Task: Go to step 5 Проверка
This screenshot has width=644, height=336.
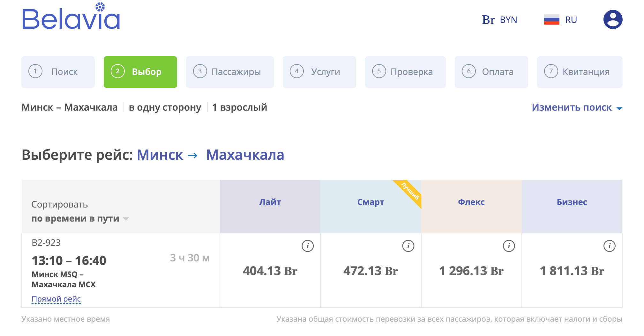Action: tap(405, 72)
